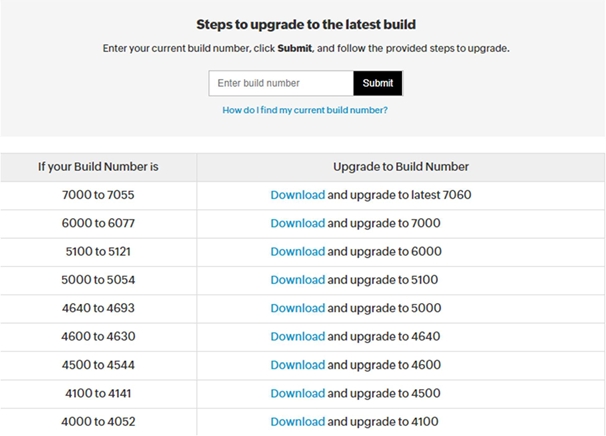Click Download link to upgrade to 5100

click(x=298, y=280)
